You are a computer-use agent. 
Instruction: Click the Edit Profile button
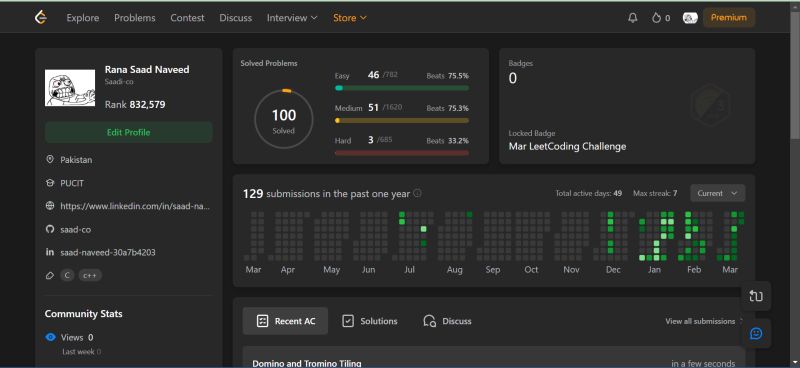[x=129, y=132]
